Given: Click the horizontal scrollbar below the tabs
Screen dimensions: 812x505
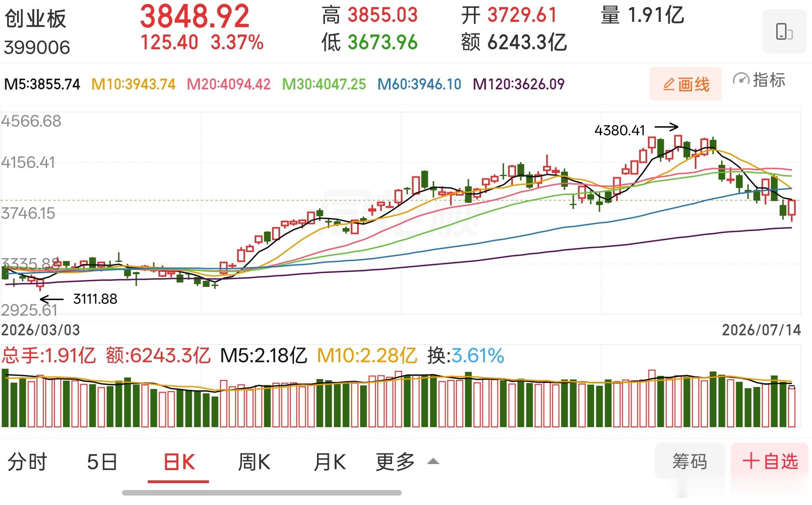Looking at the screenshot, I should click(262, 493).
